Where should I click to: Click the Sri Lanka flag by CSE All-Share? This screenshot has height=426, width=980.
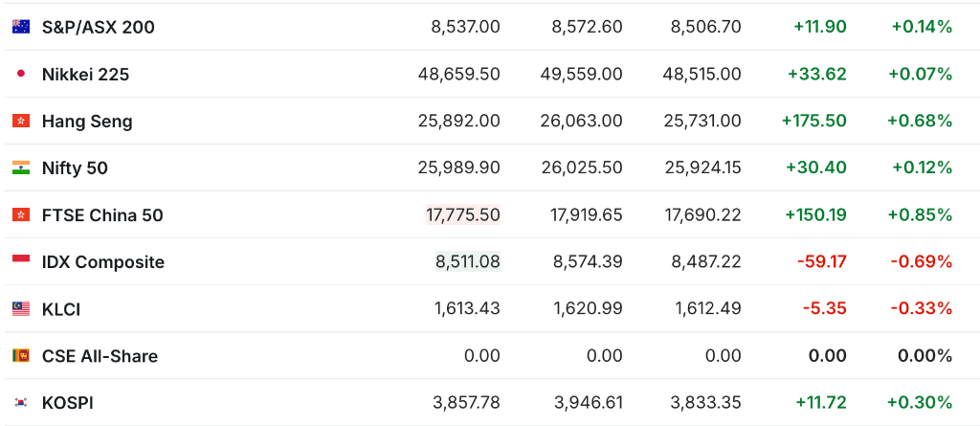click(21, 355)
